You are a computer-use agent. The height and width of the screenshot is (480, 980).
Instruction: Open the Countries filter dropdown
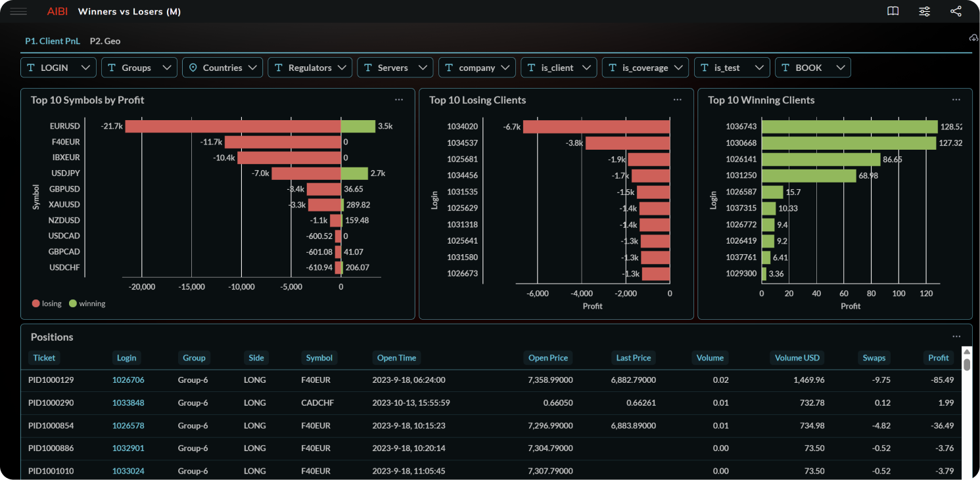pos(222,68)
